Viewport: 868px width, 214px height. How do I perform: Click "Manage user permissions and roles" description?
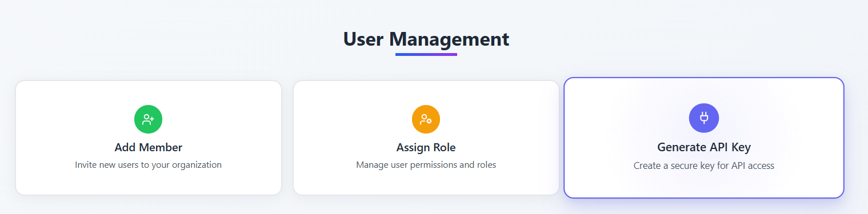coord(426,165)
